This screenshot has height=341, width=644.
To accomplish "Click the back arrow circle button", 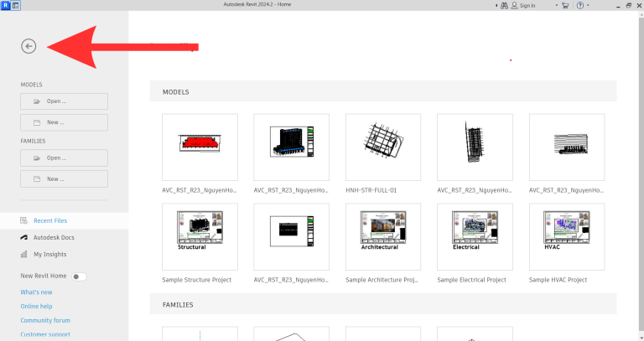I will pyautogui.click(x=29, y=46).
